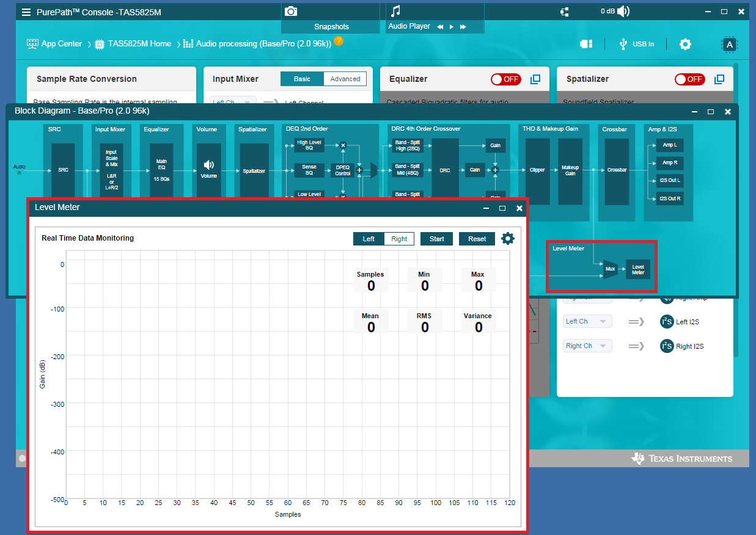This screenshot has height=535, width=756.
Task: Click the Makeup Gain block
Action: pos(570,170)
